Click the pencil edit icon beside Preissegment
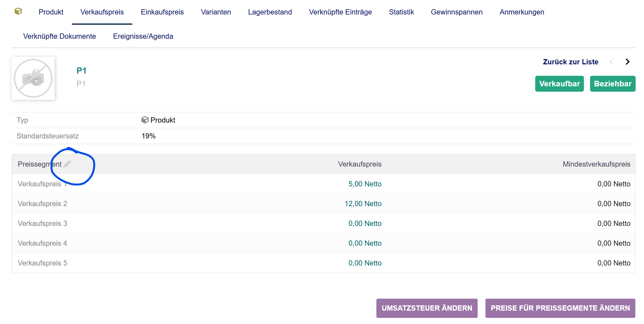The image size is (644, 324). click(x=67, y=164)
